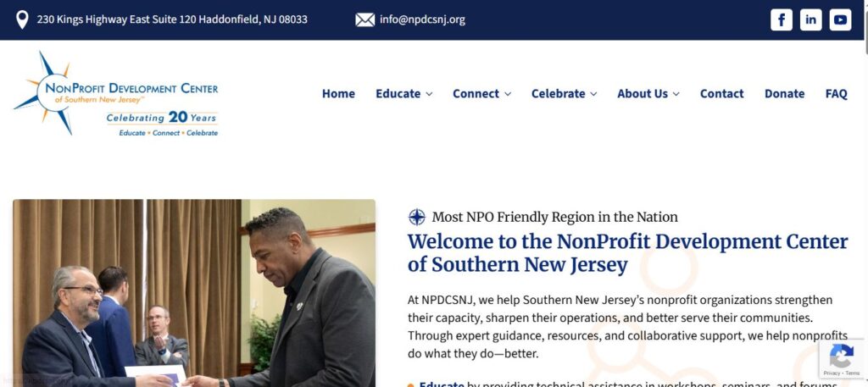Click the compass star icon beside tagline
868x387 pixels.
coord(417,218)
